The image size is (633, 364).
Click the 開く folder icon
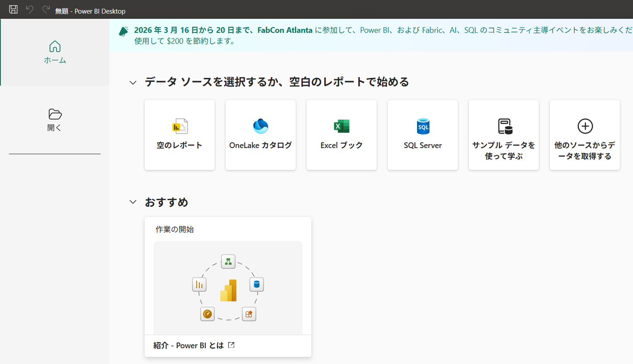[x=55, y=114]
